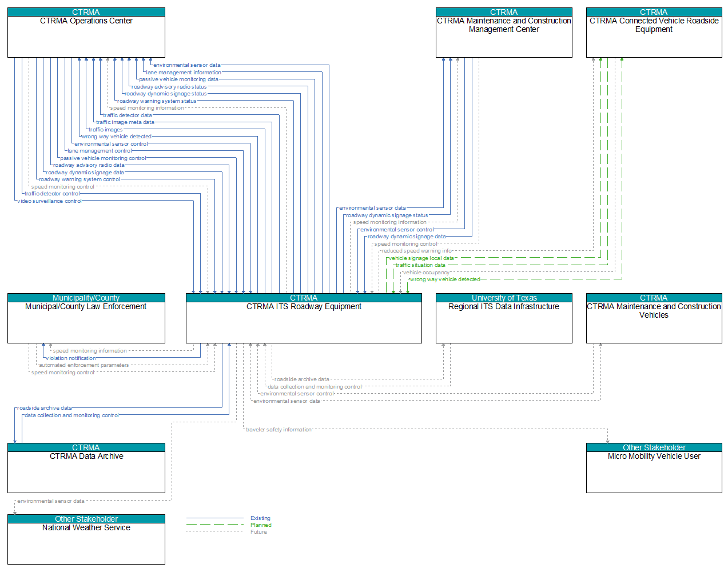Select the 'passive vehicle monitoring control' label
Image resolution: width=728 pixels, height=572 pixels.
(104, 158)
